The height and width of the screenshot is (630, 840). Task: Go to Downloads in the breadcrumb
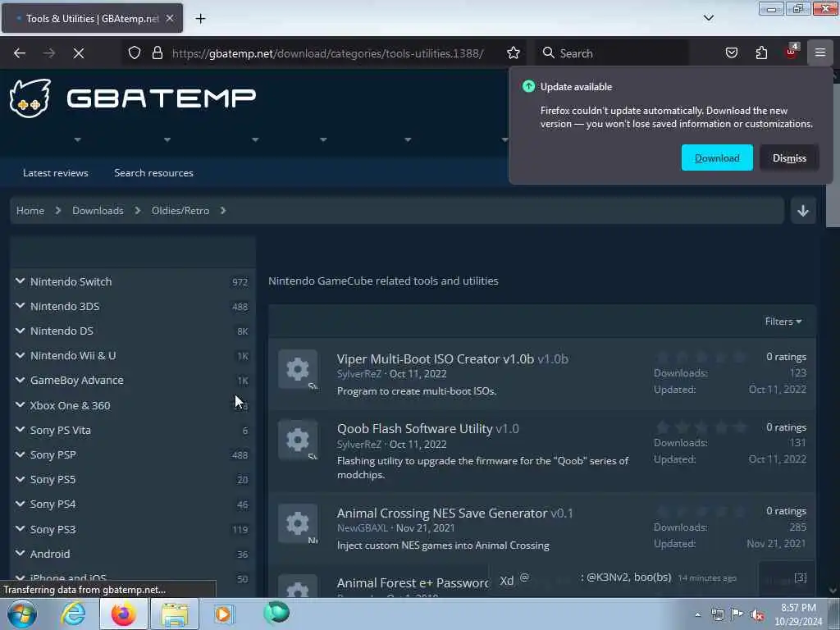point(98,211)
